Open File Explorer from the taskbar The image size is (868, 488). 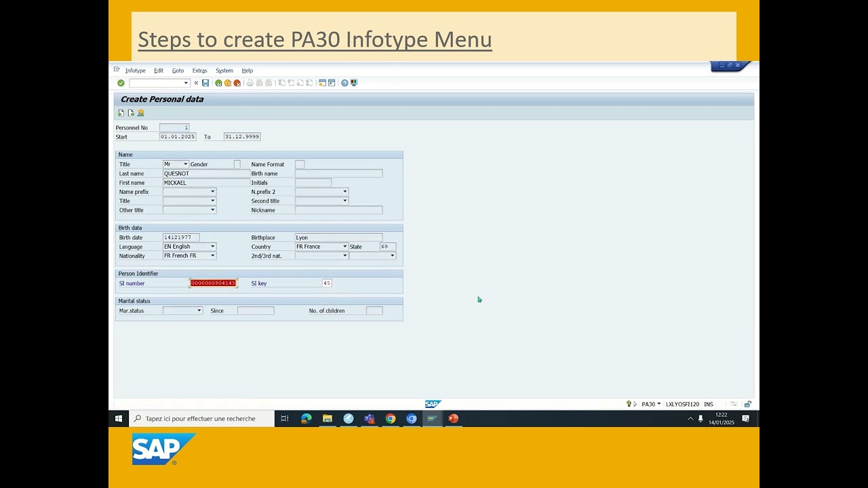point(328,419)
